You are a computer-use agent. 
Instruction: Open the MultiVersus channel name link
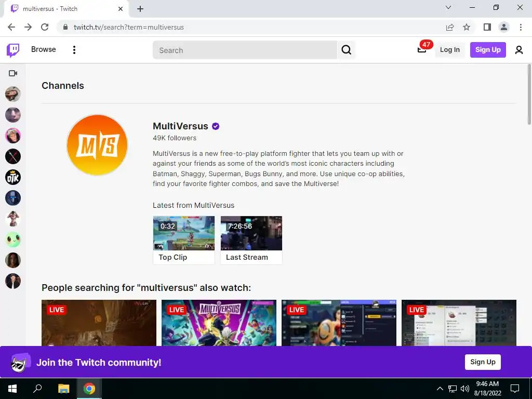click(180, 126)
